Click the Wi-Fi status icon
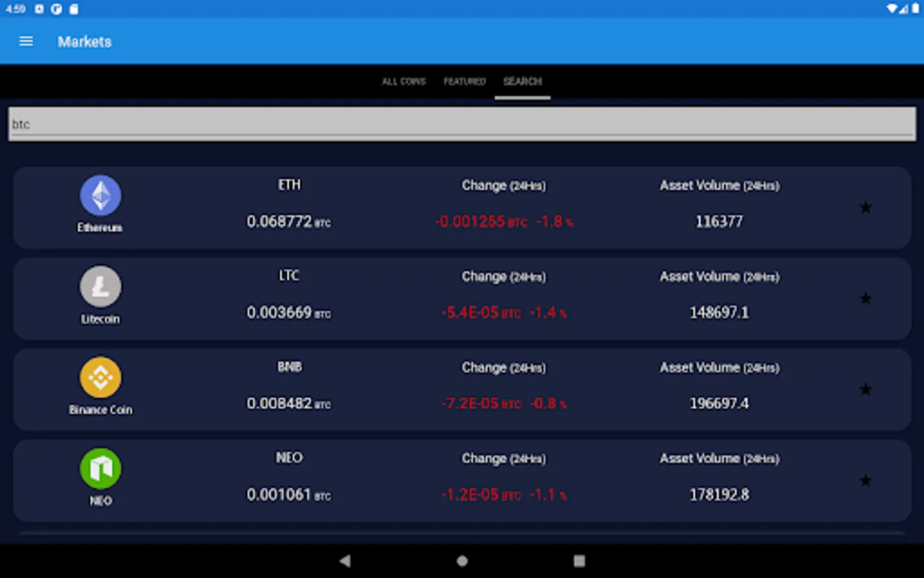The height and width of the screenshot is (578, 924). (x=893, y=9)
